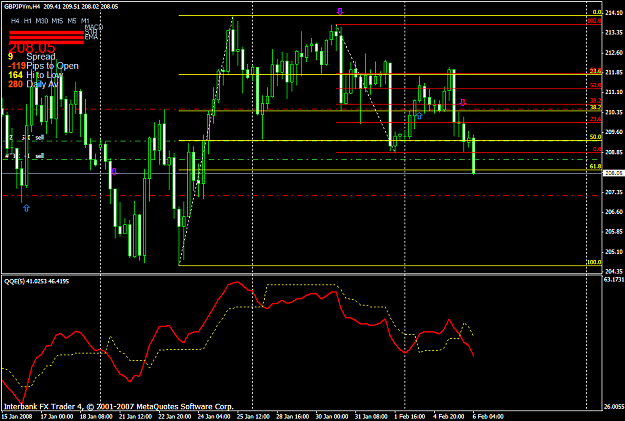Click the current price box 208.06 on axis
Image resolution: width=625 pixels, height=421 pixels.
[x=613, y=173]
